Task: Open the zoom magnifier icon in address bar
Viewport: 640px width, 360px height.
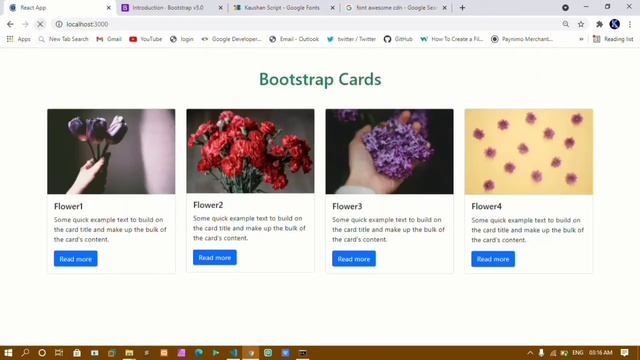Action: pos(566,24)
